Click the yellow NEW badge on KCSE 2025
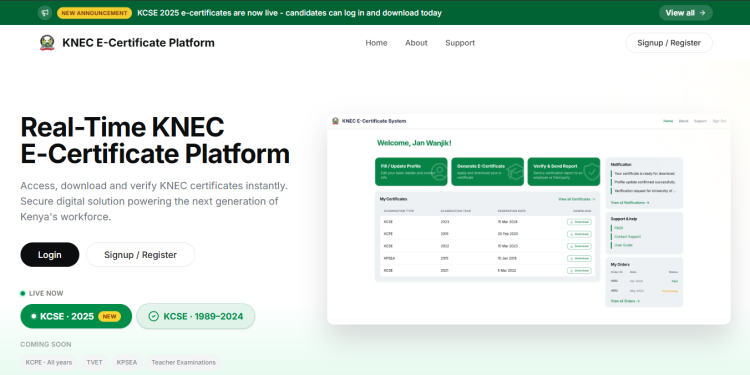 click(x=110, y=316)
